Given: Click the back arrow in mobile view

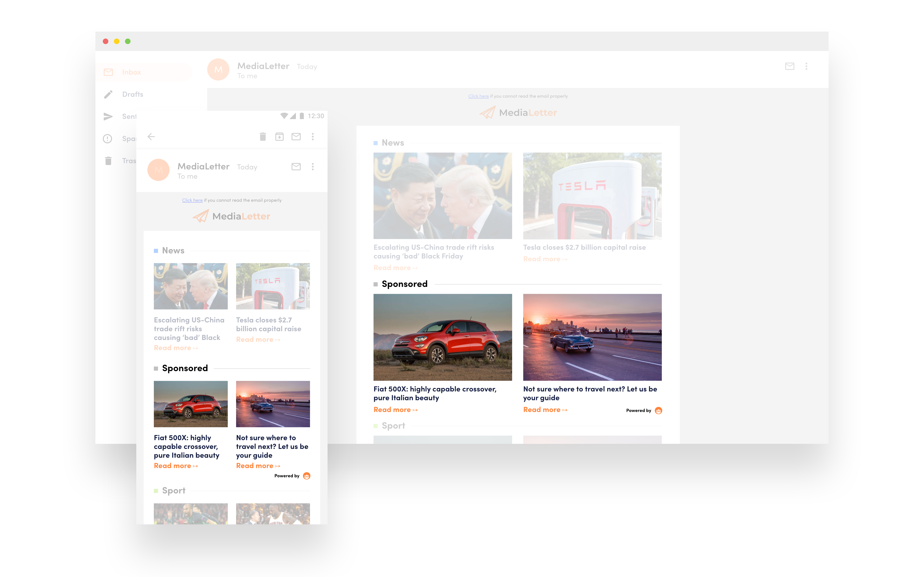Looking at the screenshot, I should pyautogui.click(x=151, y=137).
